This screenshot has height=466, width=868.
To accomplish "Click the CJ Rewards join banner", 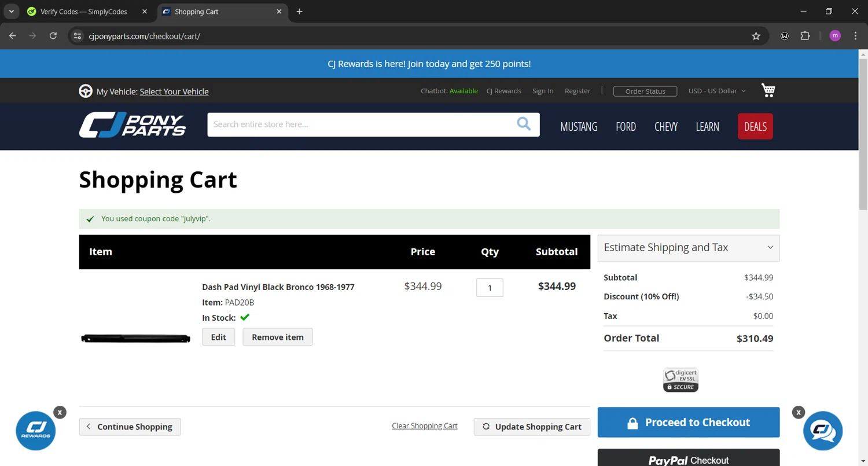I will (429, 64).
